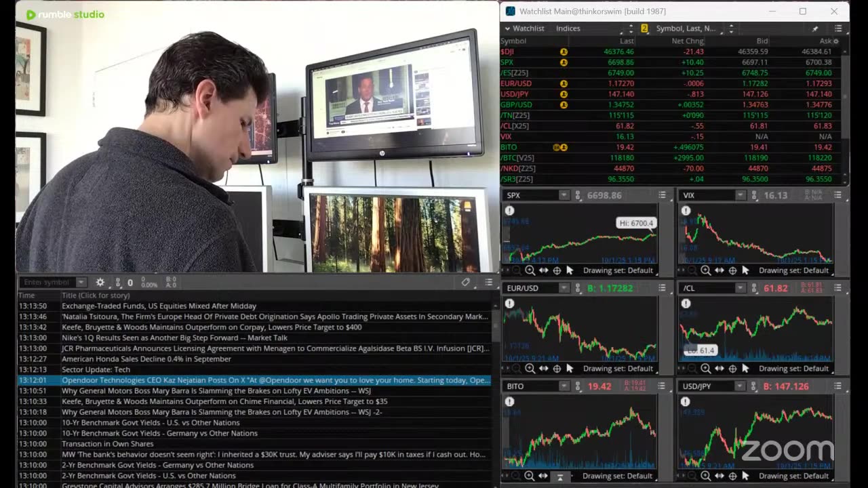Sort the watchlist by the Net Chng column
The width and height of the screenshot is (868, 488).
687,41
